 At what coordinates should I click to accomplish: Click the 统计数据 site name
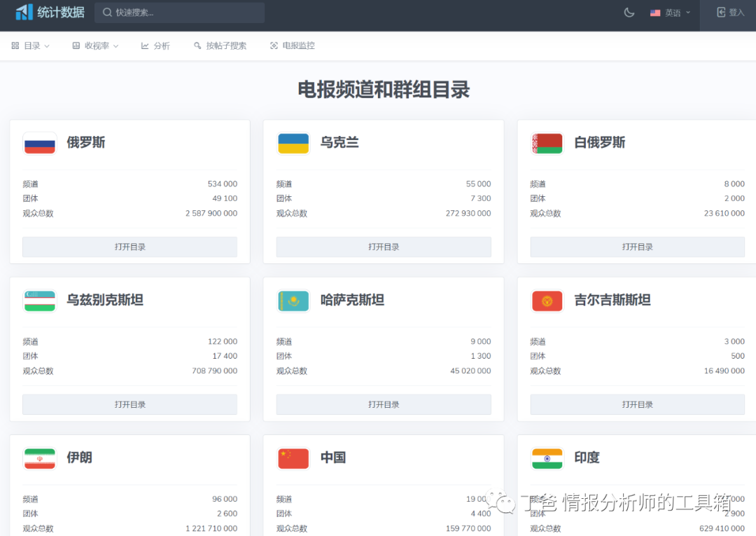61,12
